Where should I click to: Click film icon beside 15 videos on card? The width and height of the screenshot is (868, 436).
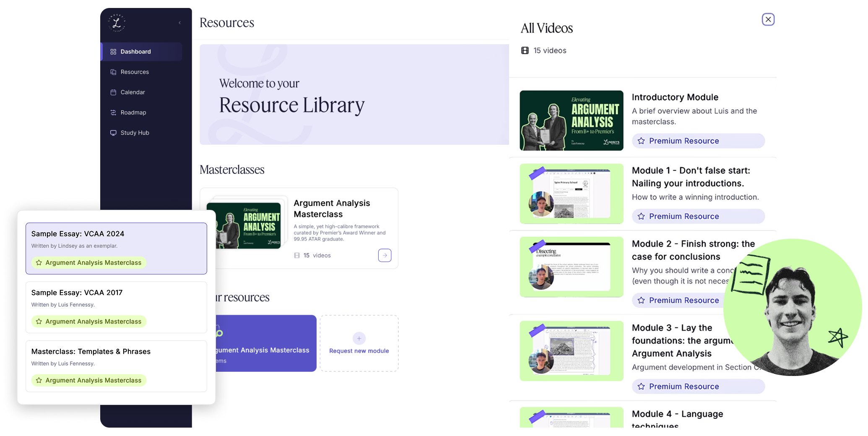coord(297,256)
